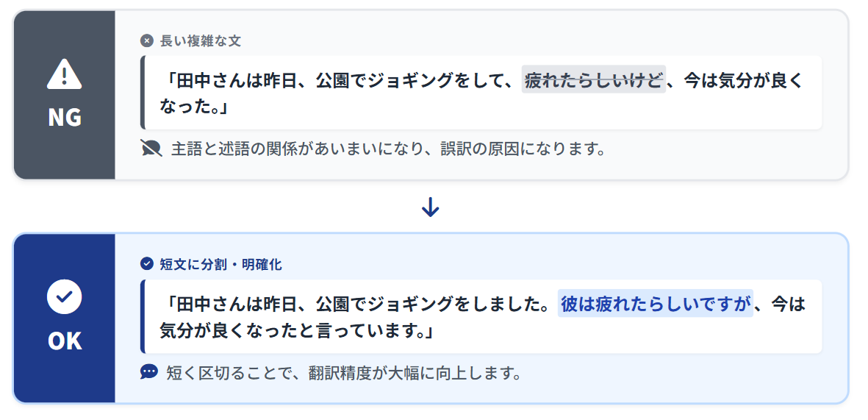Click the struck-through phrase 疲れたらしいけど
This screenshot has height=420, width=868.
pyautogui.click(x=593, y=80)
